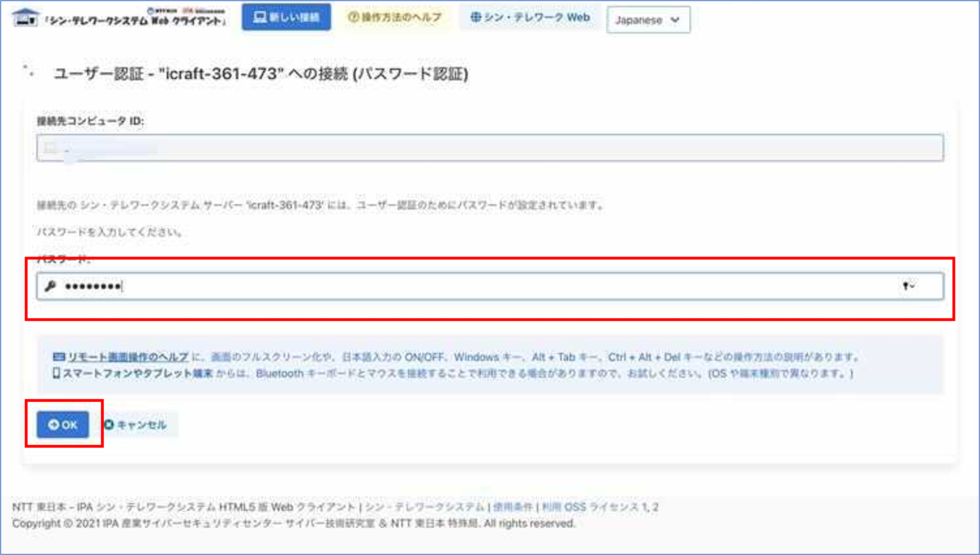Click the copyright 2021 IPA footer text
Screen dimensions: 980x555
click(x=293, y=523)
